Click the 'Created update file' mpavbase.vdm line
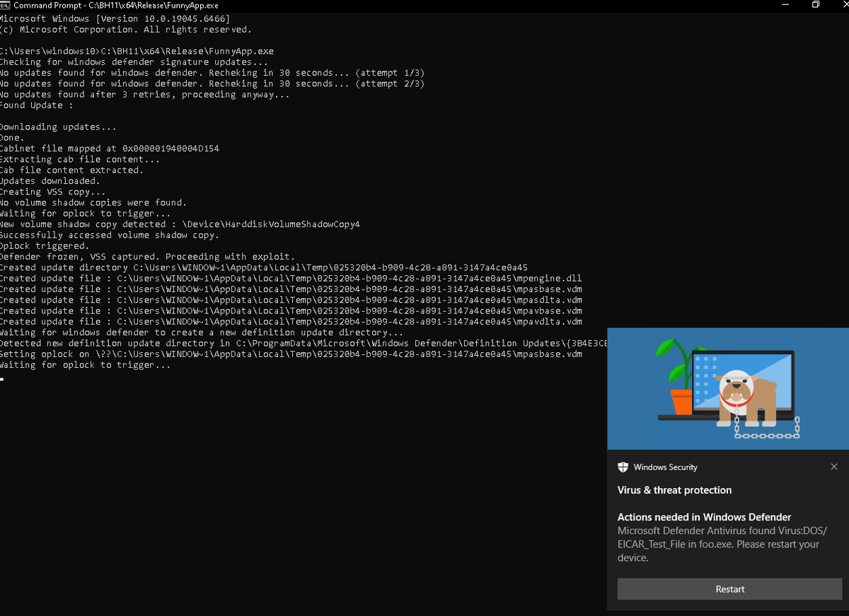The width and height of the screenshot is (849, 616). coord(291,310)
